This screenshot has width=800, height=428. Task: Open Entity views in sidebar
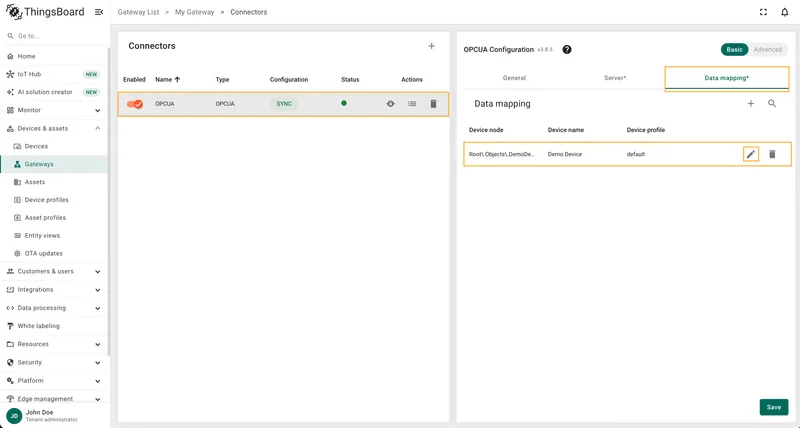point(54,235)
